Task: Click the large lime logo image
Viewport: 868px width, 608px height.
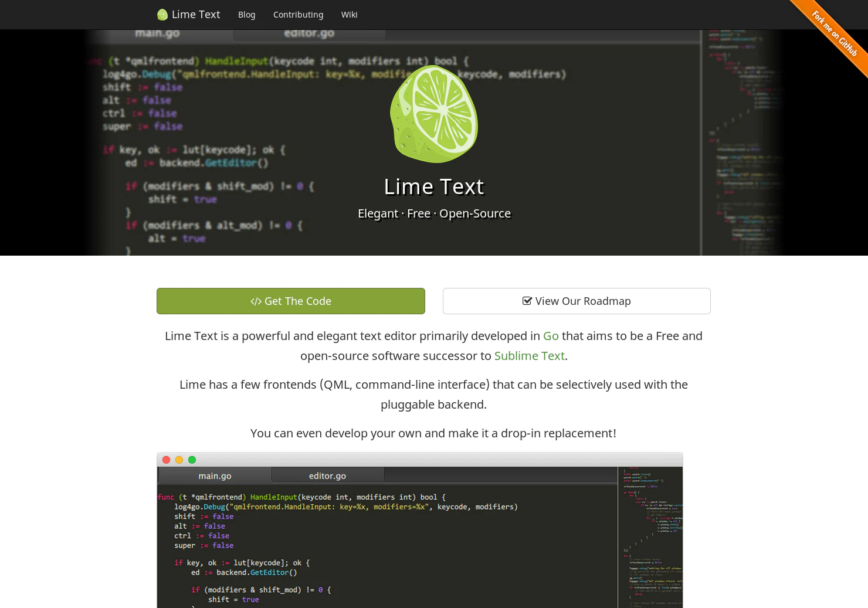Action: (x=434, y=114)
